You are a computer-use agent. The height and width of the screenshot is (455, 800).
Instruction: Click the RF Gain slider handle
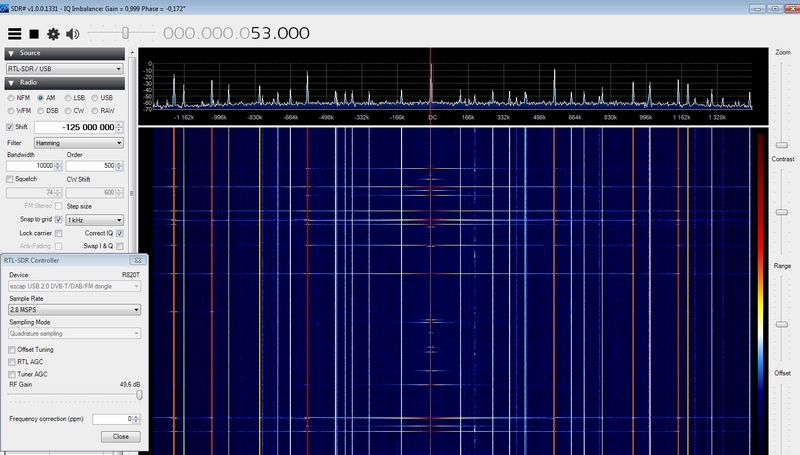pyautogui.click(x=139, y=395)
